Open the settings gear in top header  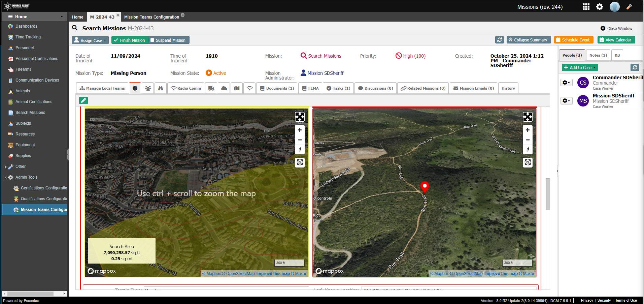tap(600, 7)
